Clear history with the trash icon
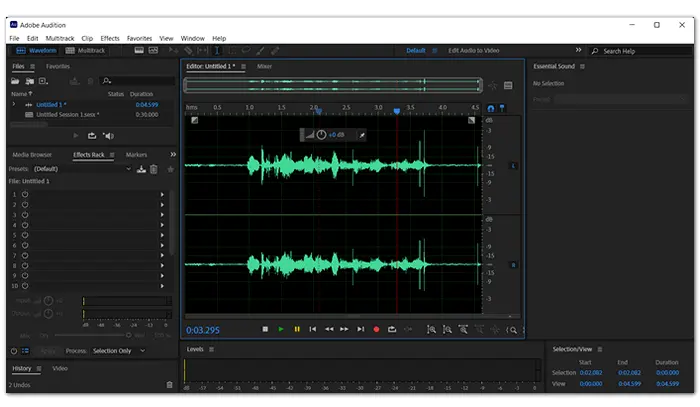Viewport: 700px width, 407px height. (x=170, y=385)
